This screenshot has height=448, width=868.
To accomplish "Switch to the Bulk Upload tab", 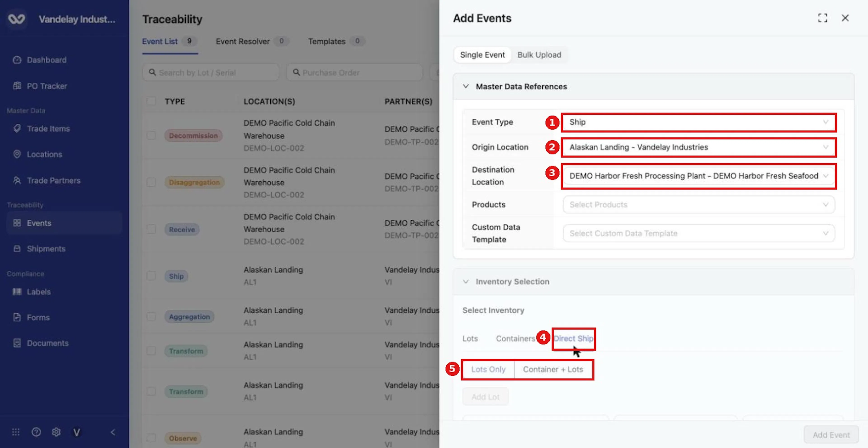I will coord(539,55).
